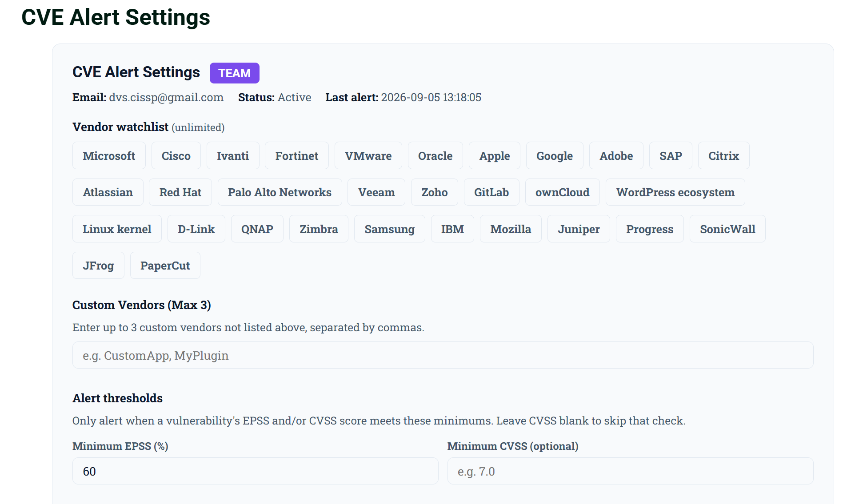Click the Status Active text
Screen dimensions: 863x504
tap(275, 97)
